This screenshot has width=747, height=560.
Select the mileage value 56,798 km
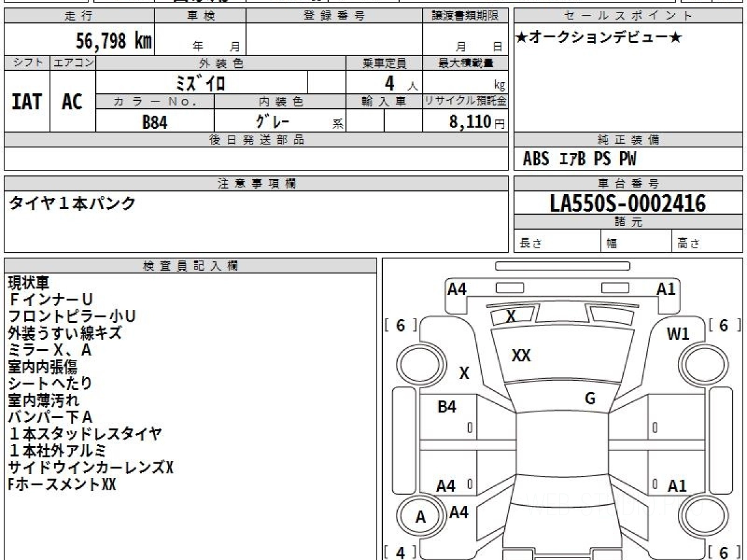coord(113,41)
